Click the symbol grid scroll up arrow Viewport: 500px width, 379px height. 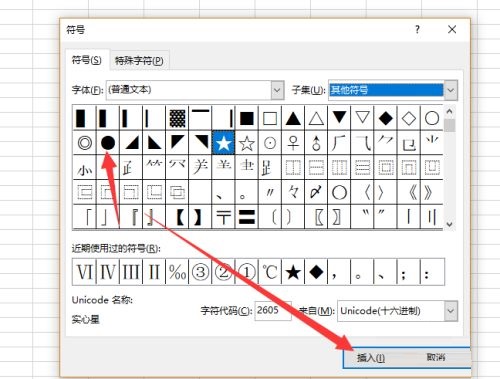tap(449, 112)
